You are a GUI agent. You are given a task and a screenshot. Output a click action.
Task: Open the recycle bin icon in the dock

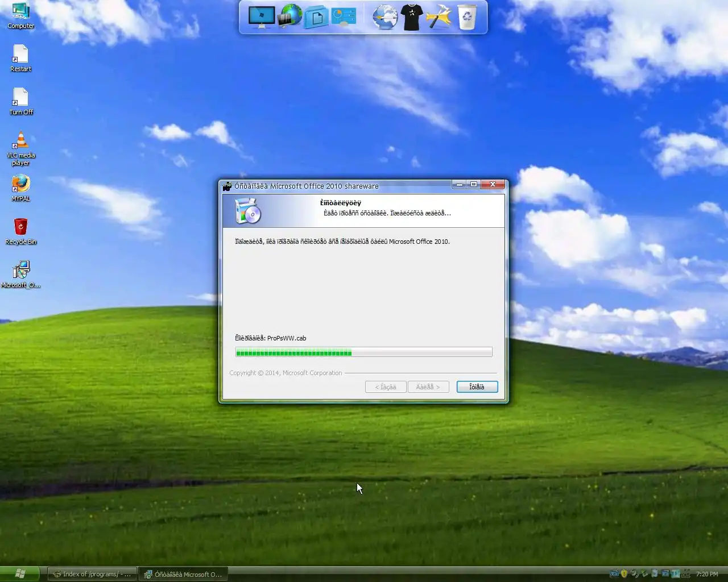pyautogui.click(x=467, y=17)
